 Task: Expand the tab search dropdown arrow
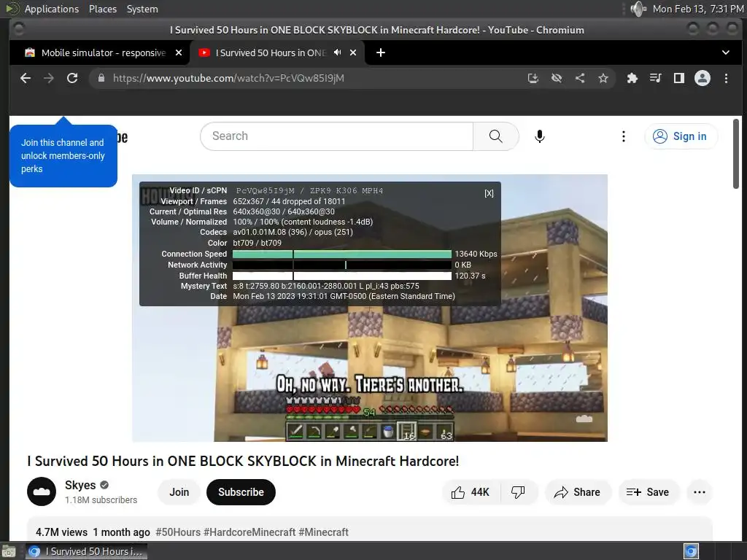tap(726, 52)
